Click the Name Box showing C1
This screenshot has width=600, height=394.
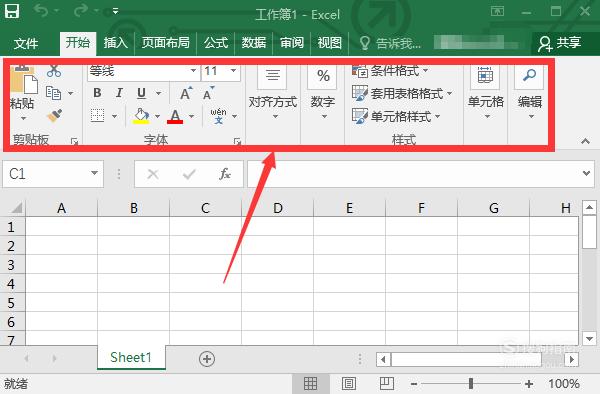tap(46, 174)
